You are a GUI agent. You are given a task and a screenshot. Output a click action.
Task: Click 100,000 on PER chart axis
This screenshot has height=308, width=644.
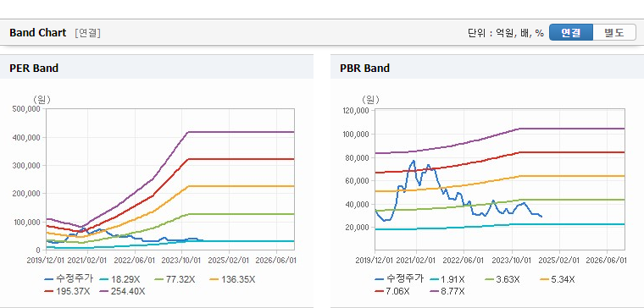[28, 222]
